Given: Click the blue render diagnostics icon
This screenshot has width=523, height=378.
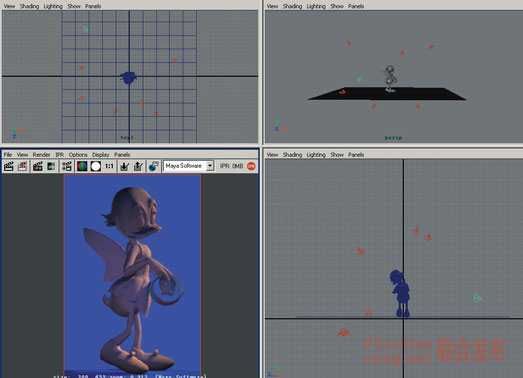Looking at the screenshot, I should click(153, 166).
